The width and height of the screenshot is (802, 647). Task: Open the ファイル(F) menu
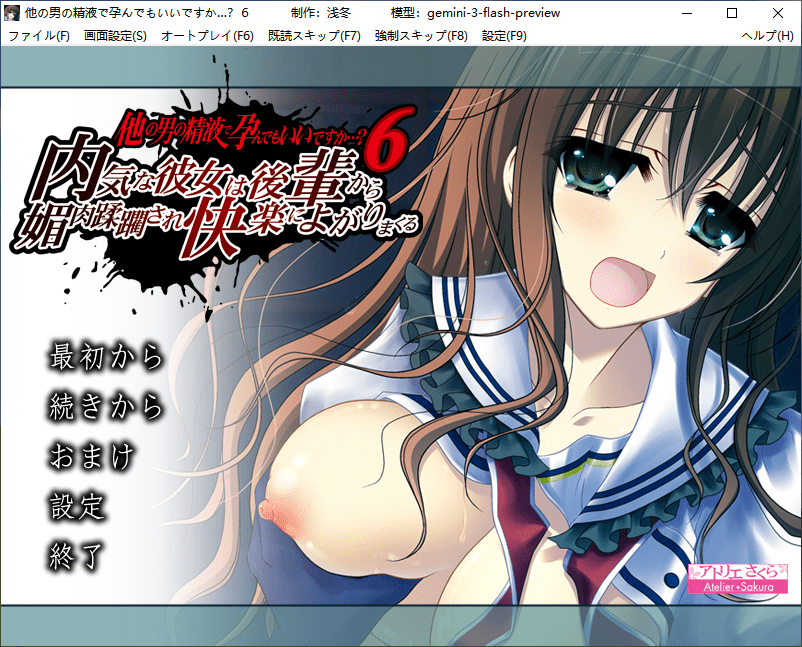[39, 35]
